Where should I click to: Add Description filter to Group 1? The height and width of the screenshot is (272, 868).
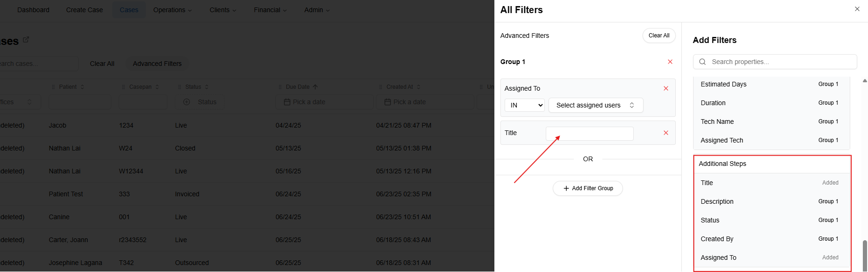[828, 201]
